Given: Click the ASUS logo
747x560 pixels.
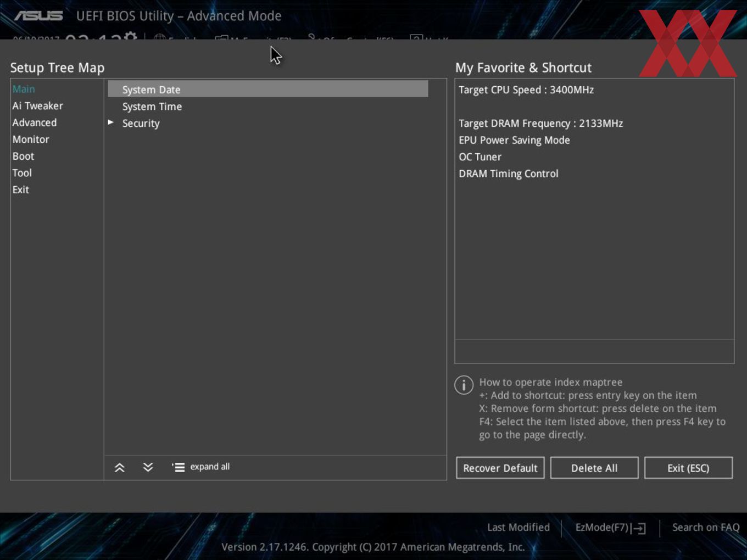Looking at the screenshot, I should pyautogui.click(x=38, y=16).
